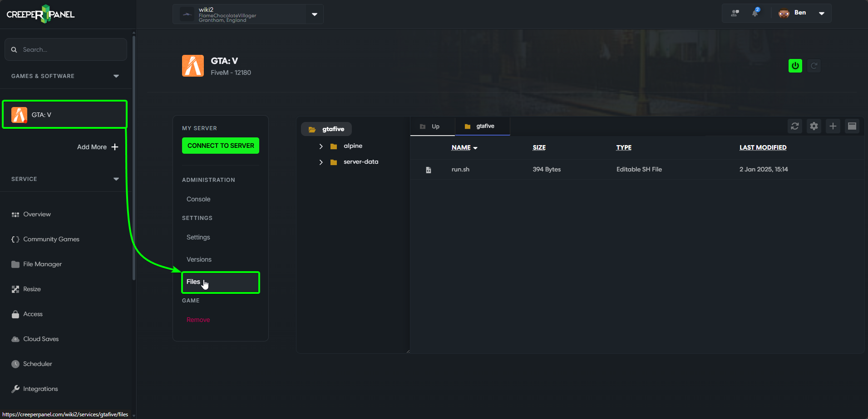
Task: Open the support chat icon
Action: tap(735, 13)
